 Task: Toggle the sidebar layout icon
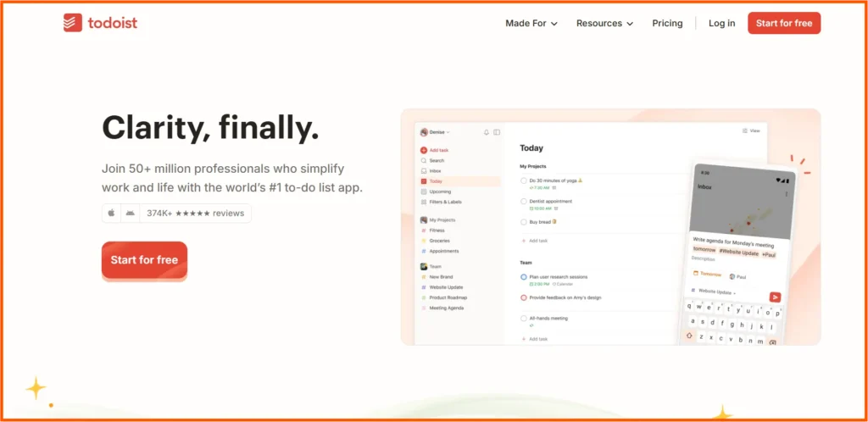(497, 132)
